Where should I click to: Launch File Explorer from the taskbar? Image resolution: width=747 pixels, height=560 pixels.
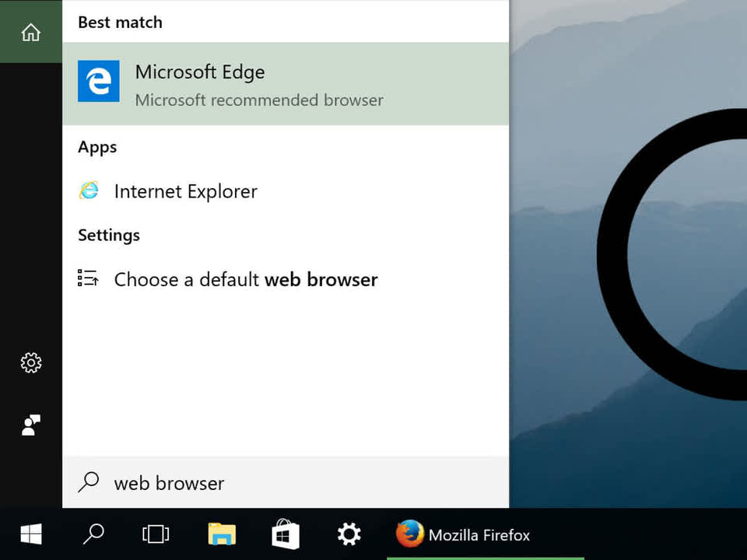point(220,534)
